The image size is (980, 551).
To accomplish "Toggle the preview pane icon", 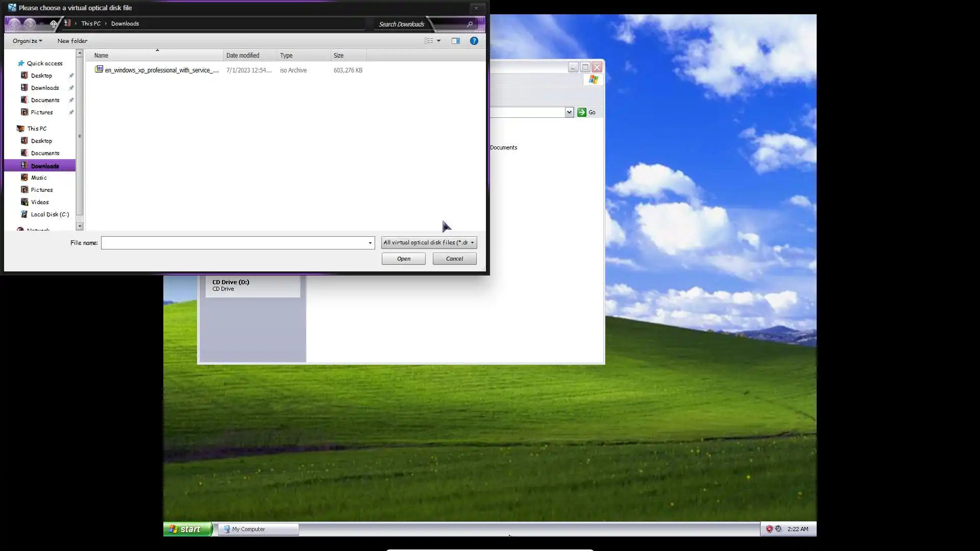I will click(455, 41).
